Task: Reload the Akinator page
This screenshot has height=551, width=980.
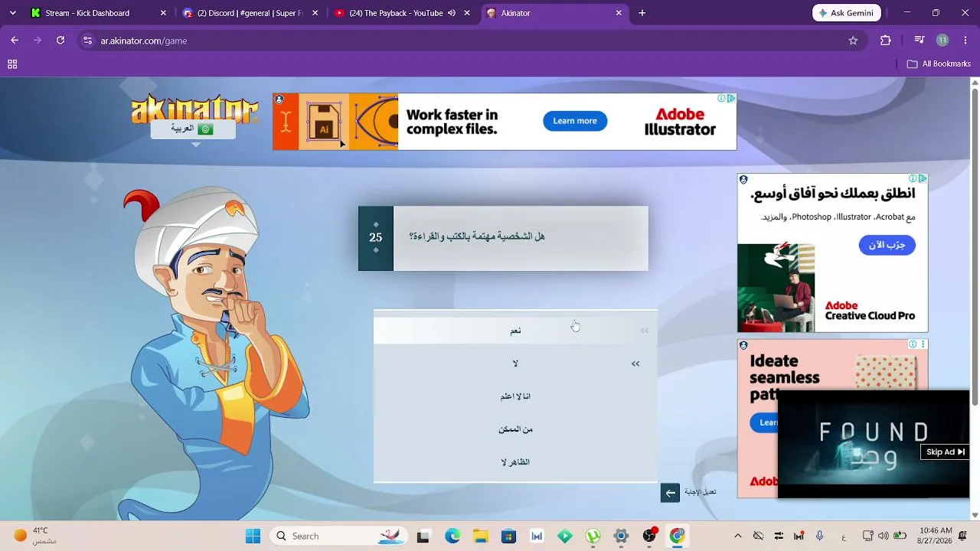Action: click(x=60, y=41)
